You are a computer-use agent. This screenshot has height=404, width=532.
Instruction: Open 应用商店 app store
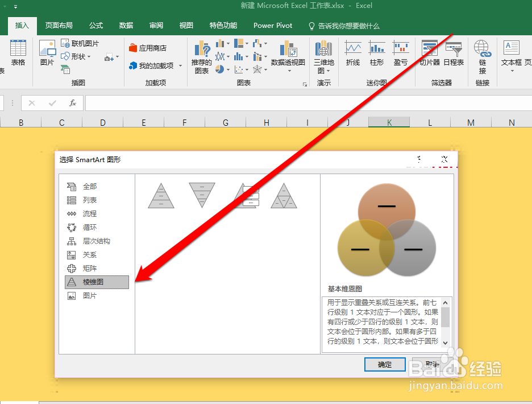coord(148,48)
